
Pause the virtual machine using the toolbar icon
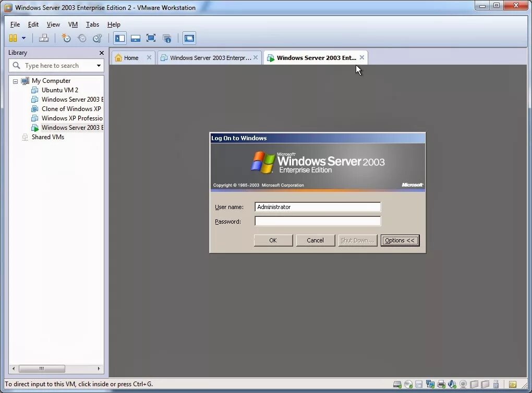tap(13, 38)
